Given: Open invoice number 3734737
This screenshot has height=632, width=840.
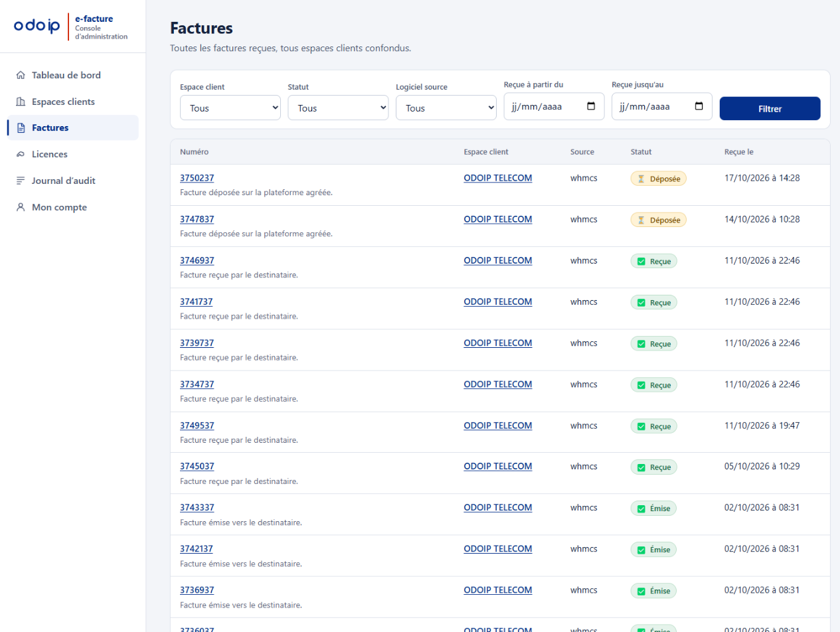Looking at the screenshot, I should click(x=197, y=384).
